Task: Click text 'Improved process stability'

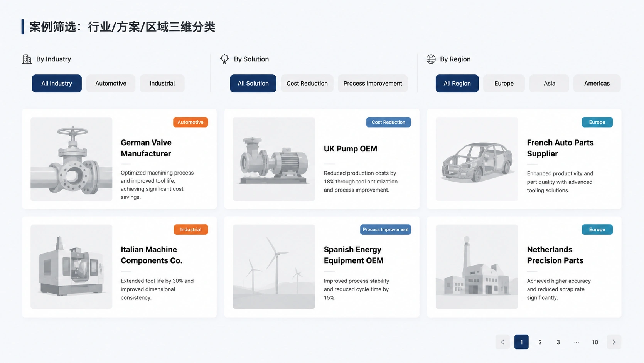Action: [356, 281]
